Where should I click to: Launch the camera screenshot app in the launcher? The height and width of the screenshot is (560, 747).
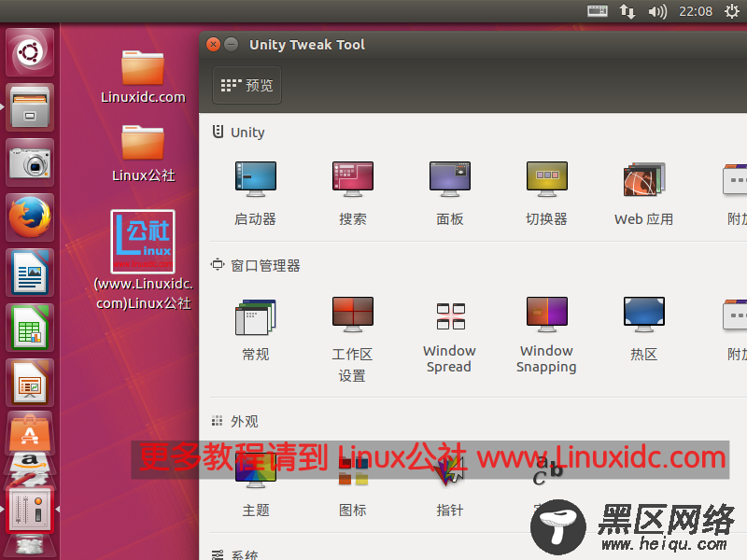[x=30, y=162]
